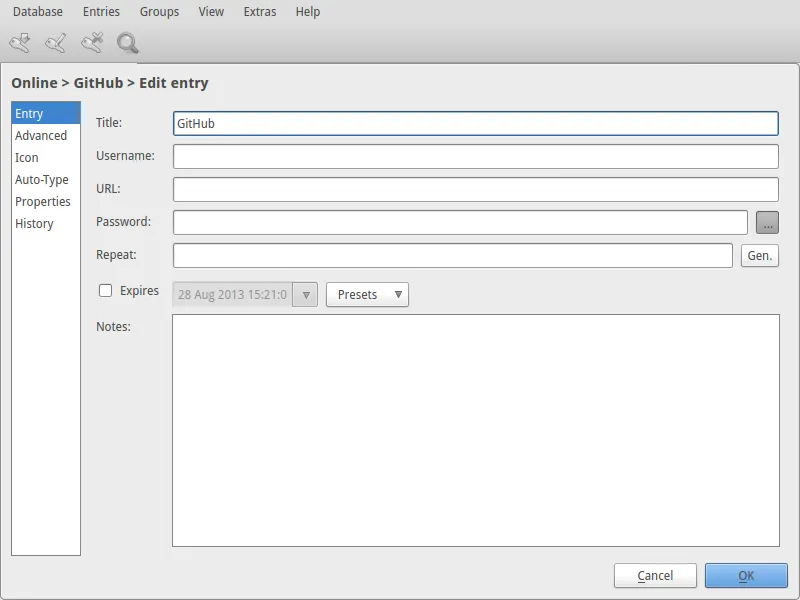Open the Entries menu
This screenshot has width=800, height=600.
click(x=101, y=12)
